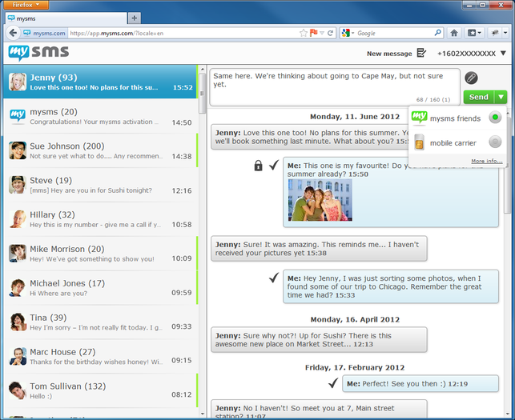515x420 pixels.
Task: Select the mobile carrier radio option
Action: click(495, 142)
